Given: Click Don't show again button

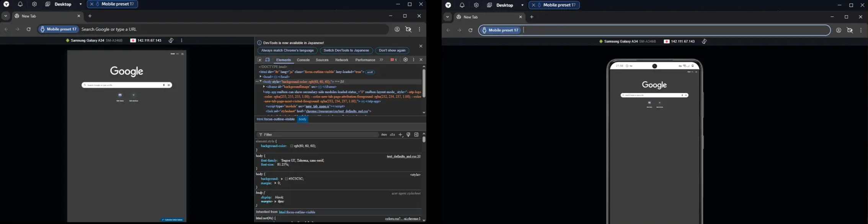Looking at the screenshot, I should (x=392, y=51).
